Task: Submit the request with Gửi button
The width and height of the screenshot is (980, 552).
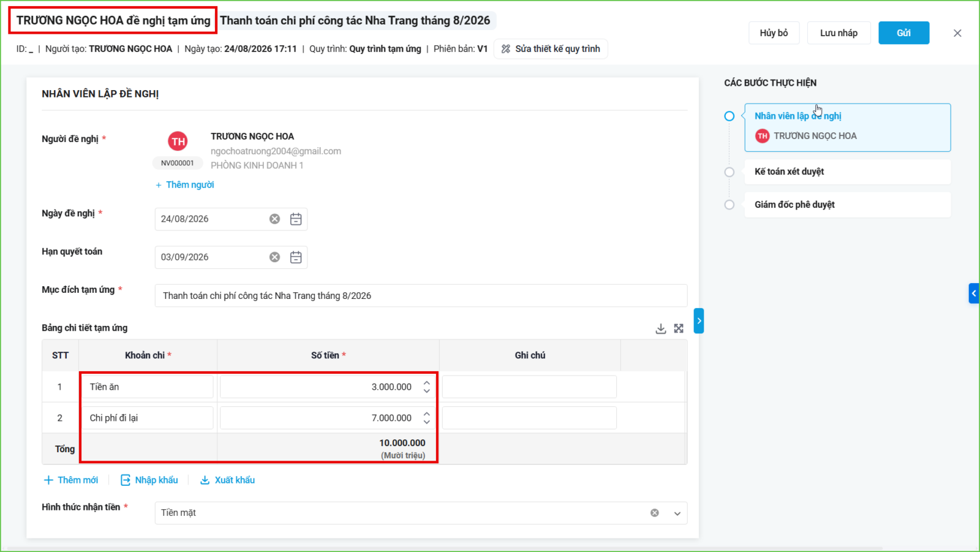Action: click(903, 33)
